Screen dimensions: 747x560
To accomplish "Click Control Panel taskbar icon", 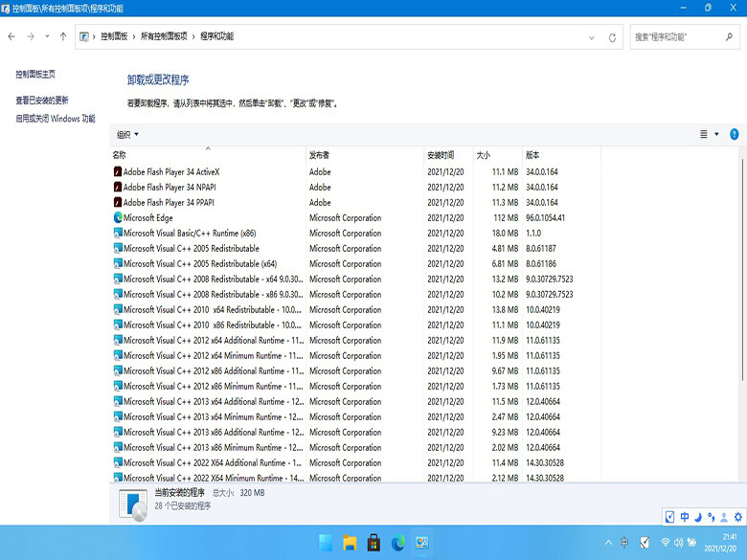I will (x=422, y=543).
